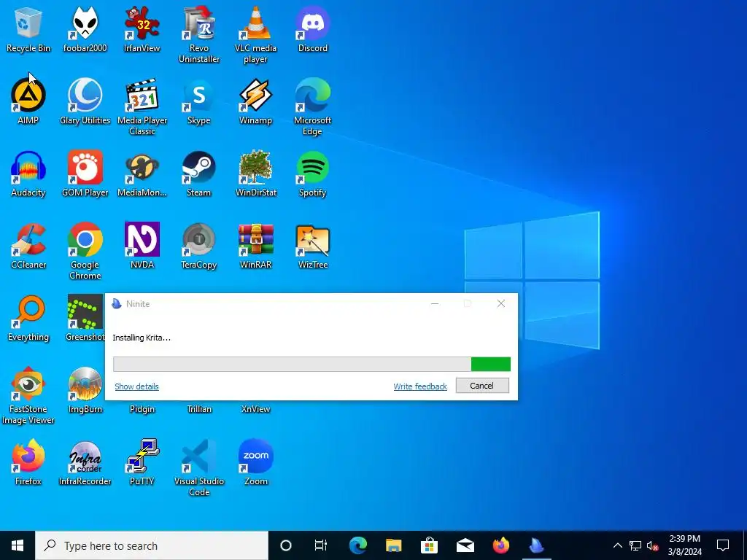The image size is (747, 560).
Task: Select the CCleaner desktop shortcut
Action: click(28, 246)
